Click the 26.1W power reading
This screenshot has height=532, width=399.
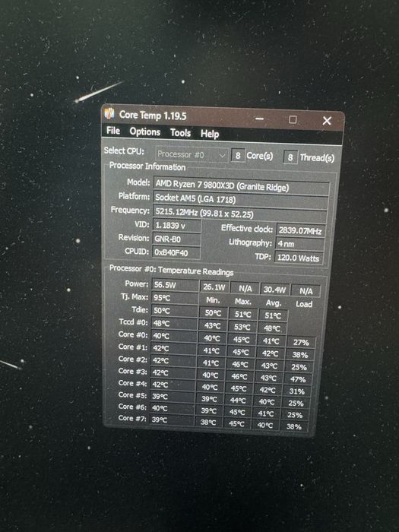pyautogui.click(x=214, y=287)
